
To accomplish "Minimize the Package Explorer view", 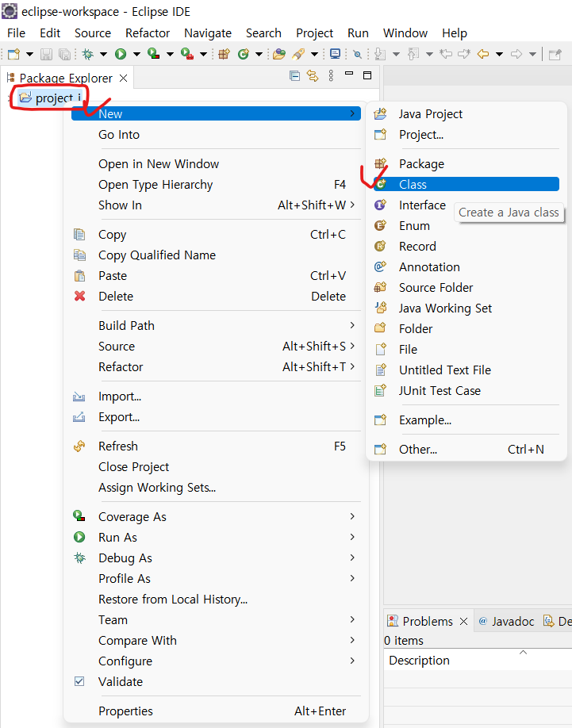I will coord(349,74).
